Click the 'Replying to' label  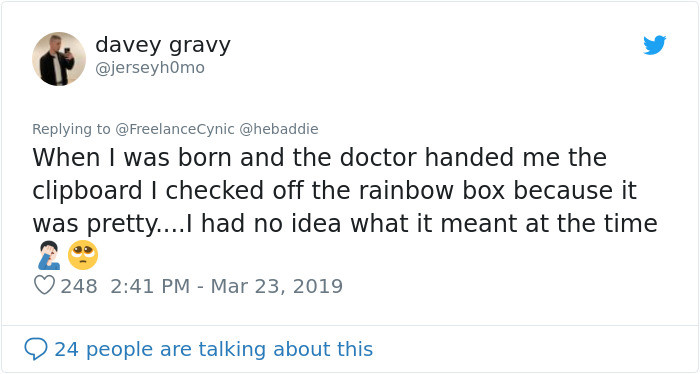coord(71,129)
